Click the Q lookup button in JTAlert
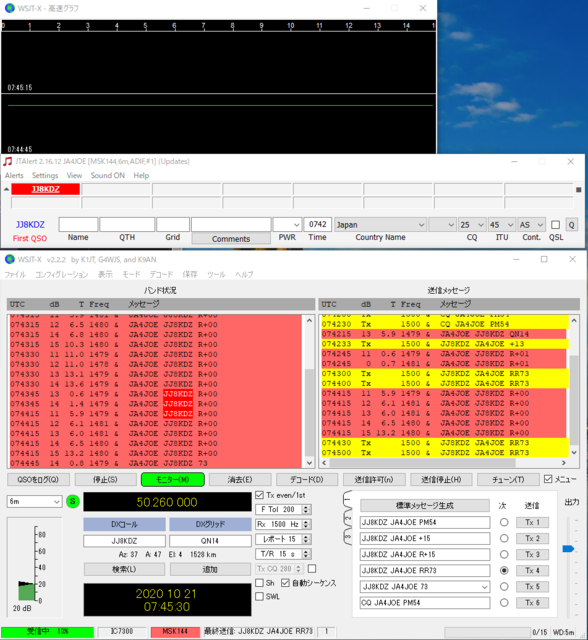This screenshot has height=640, width=588. [x=572, y=225]
